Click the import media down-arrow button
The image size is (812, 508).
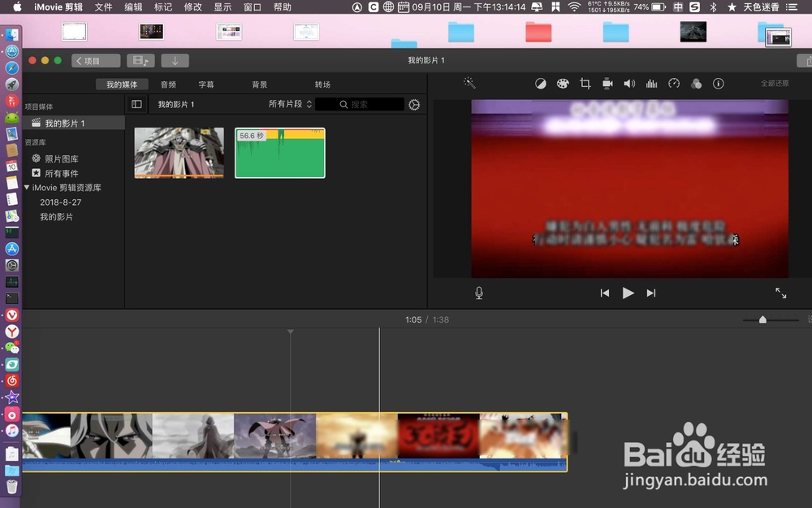pos(175,61)
